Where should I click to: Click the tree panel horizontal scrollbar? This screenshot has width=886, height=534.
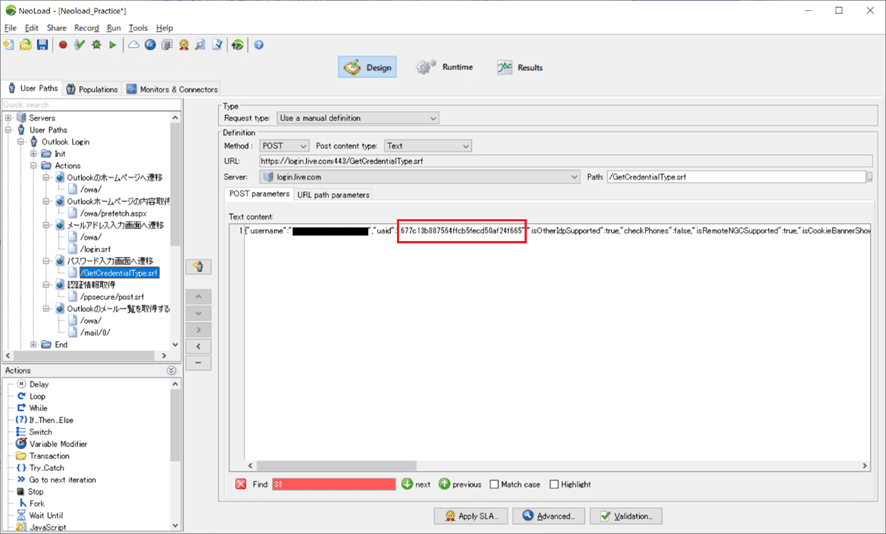click(x=85, y=355)
